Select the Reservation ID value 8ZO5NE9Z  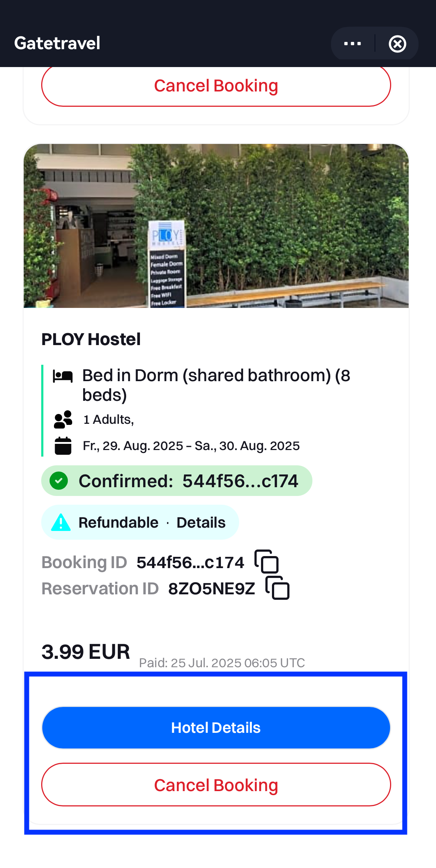pos(211,589)
